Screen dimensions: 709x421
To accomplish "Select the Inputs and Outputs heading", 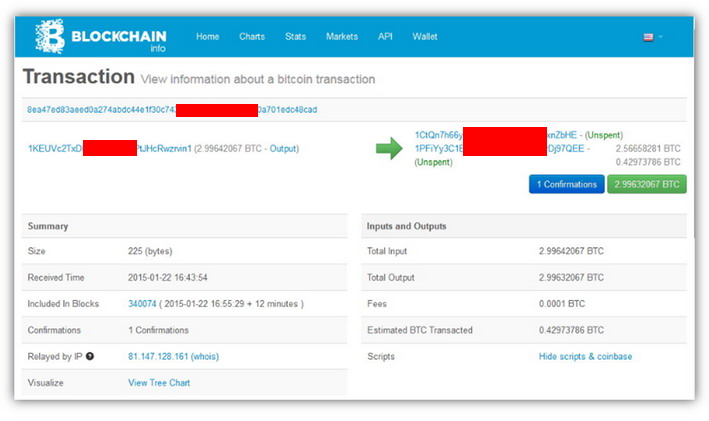I will (x=406, y=226).
